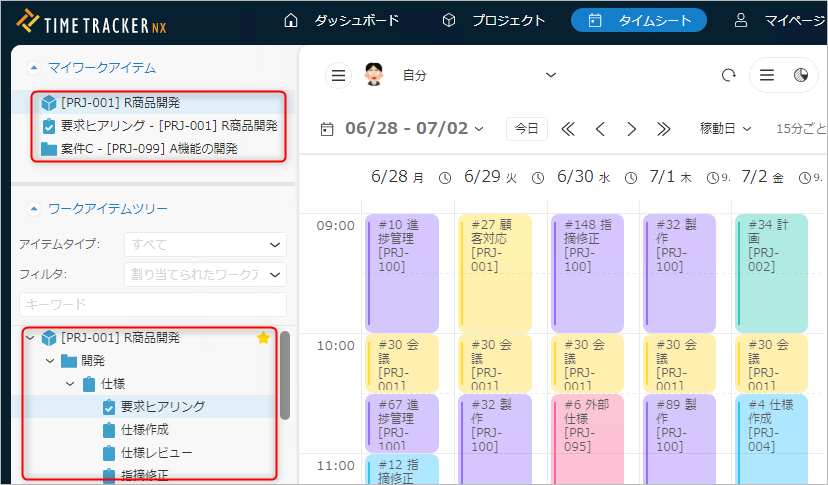Open the ダッシュボード menu
This screenshot has width=828, height=485.
point(342,20)
